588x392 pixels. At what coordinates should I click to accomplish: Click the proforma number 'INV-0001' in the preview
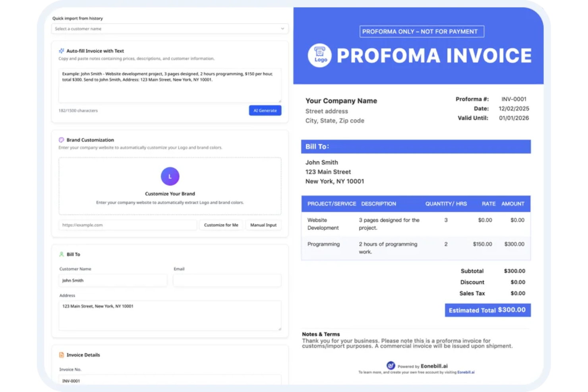(x=514, y=99)
